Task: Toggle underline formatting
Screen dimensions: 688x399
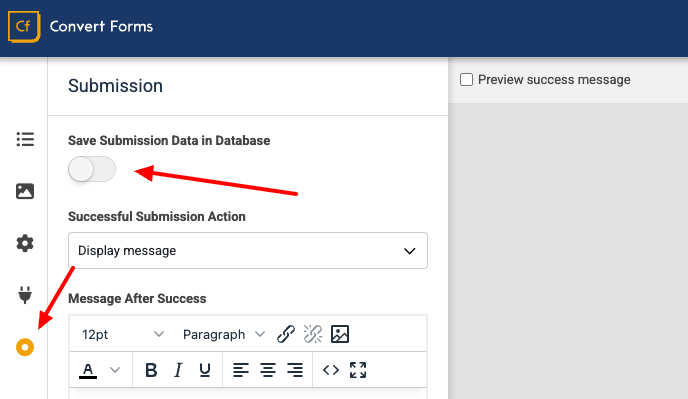Action: [x=204, y=370]
